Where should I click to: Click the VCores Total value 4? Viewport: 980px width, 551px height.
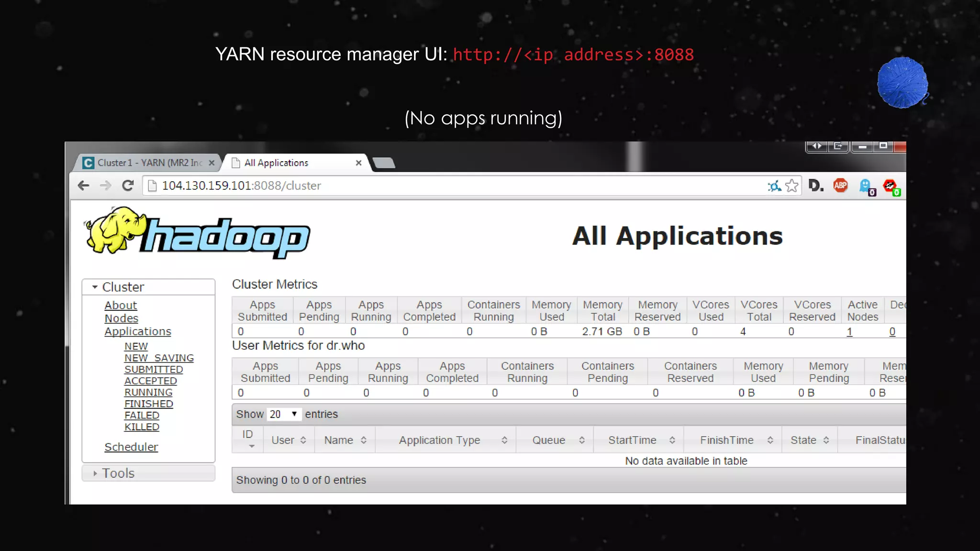tap(743, 331)
